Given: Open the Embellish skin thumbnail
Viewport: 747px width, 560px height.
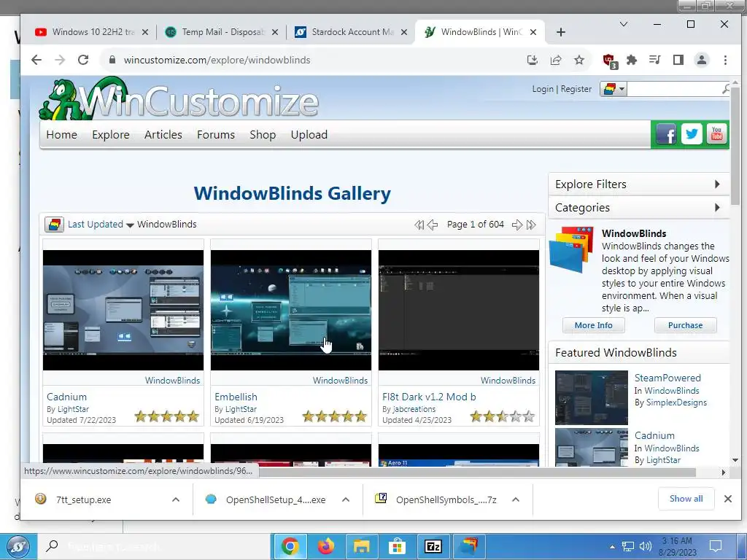Looking at the screenshot, I should pyautogui.click(x=291, y=310).
